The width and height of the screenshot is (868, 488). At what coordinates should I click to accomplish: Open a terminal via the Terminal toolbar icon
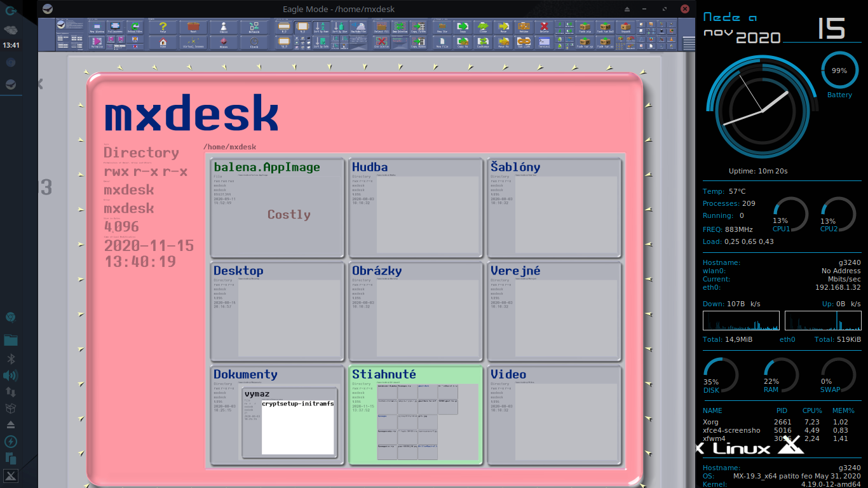(545, 43)
